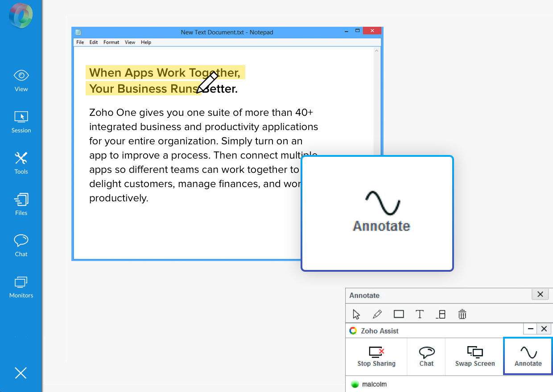
Task: Open the View panel in the sidebar
Action: (21, 81)
